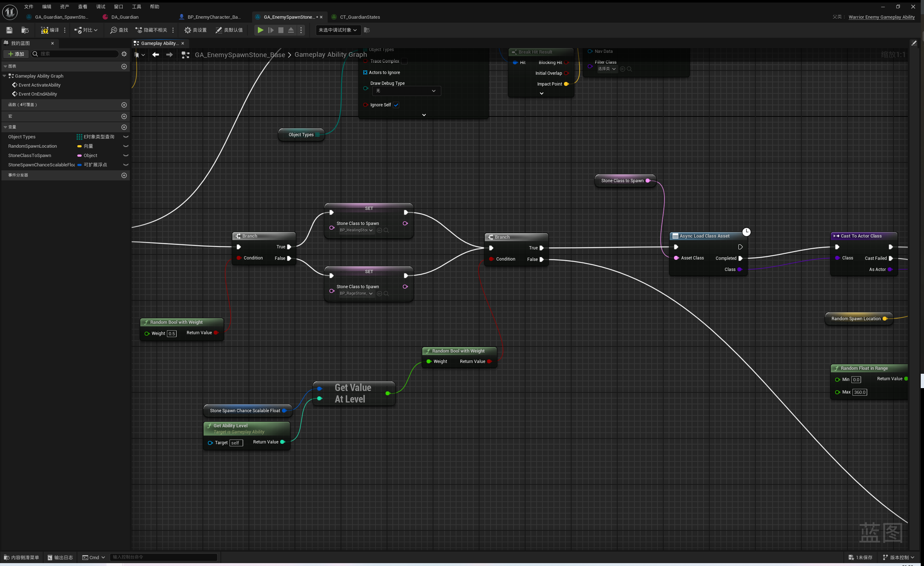
Task: Click the stop simulation button
Action: coord(281,30)
